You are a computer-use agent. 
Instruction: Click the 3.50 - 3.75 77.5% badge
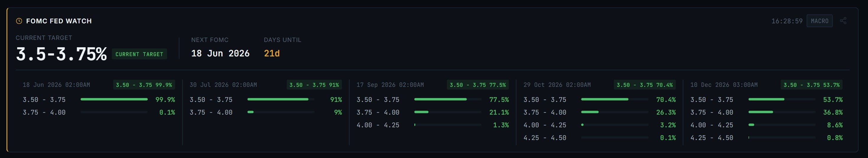(478, 85)
